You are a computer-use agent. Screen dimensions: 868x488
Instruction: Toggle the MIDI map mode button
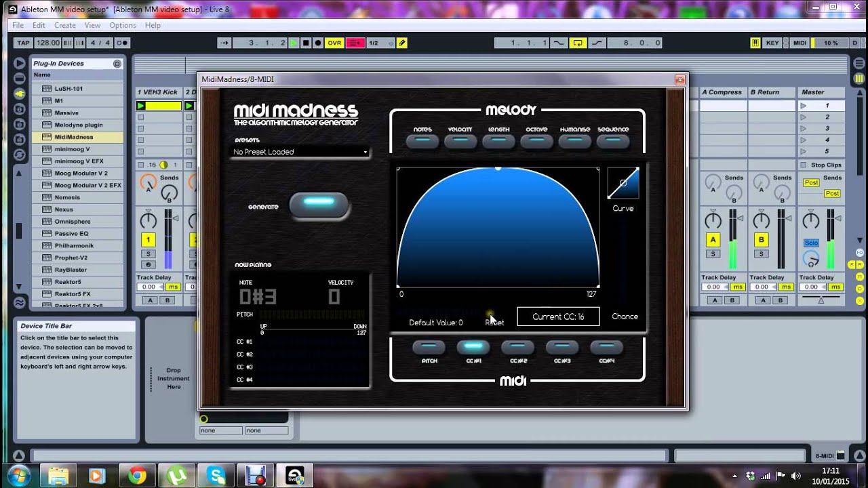tap(800, 43)
